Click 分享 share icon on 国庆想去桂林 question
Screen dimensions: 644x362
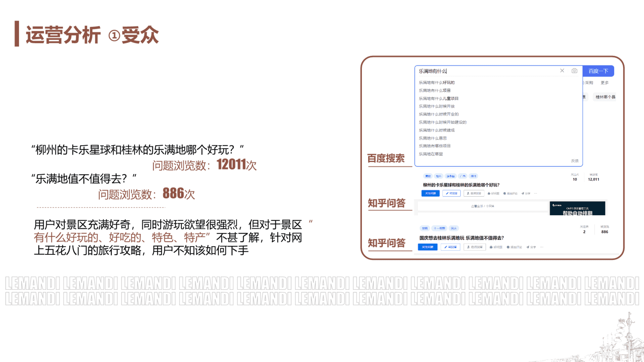[x=528, y=247]
